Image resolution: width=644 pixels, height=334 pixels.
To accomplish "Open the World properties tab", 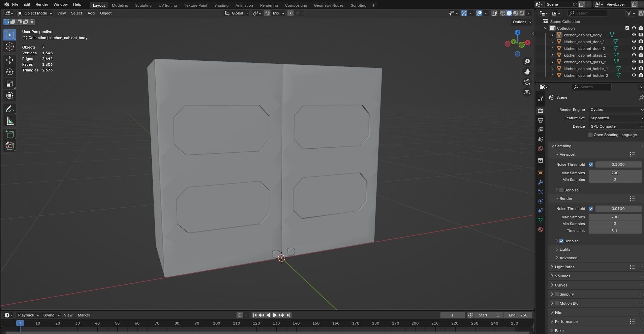I will click(x=541, y=149).
